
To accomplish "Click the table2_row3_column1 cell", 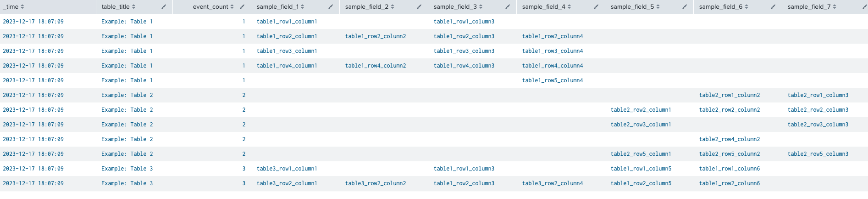I will click(x=641, y=125).
